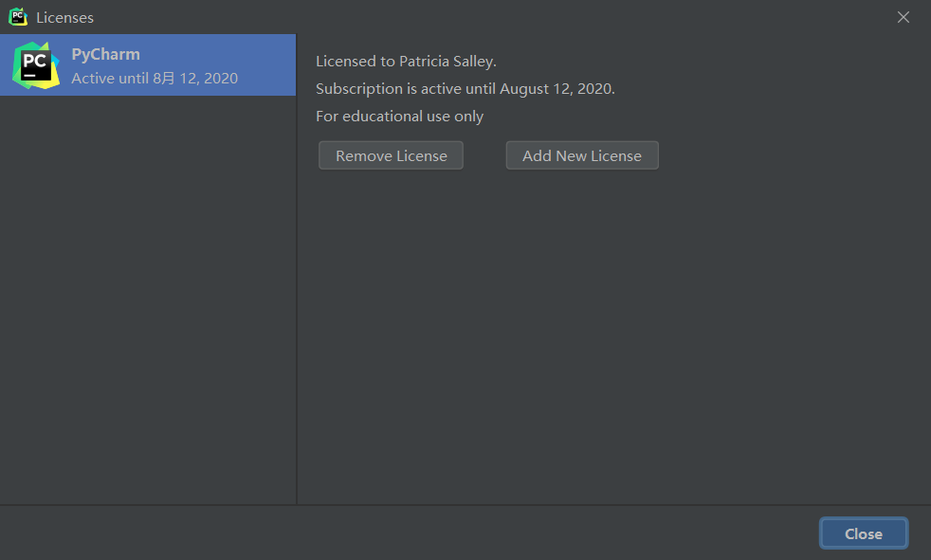Close the dialog with the Close button
Viewport: 931px width, 560px height.
point(864,533)
